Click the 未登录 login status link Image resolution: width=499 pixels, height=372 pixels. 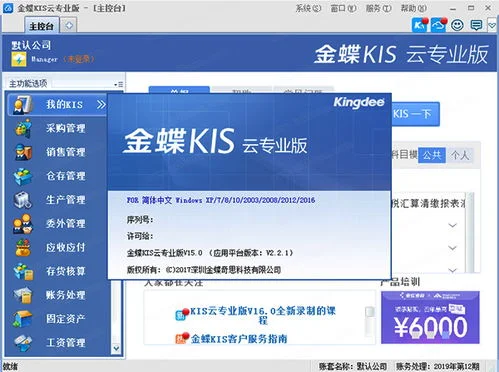tap(79, 59)
